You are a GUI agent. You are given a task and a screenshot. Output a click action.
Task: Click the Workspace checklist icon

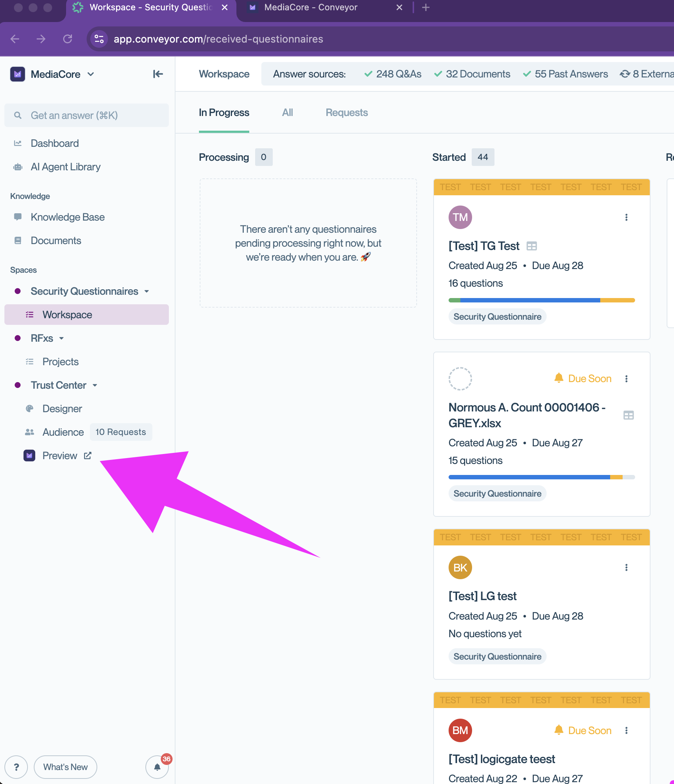click(29, 315)
